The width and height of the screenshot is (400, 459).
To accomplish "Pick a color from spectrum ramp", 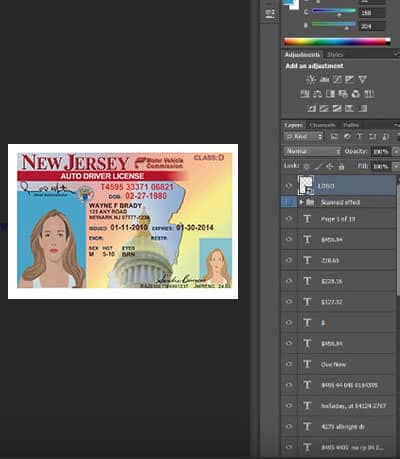I will (x=337, y=42).
